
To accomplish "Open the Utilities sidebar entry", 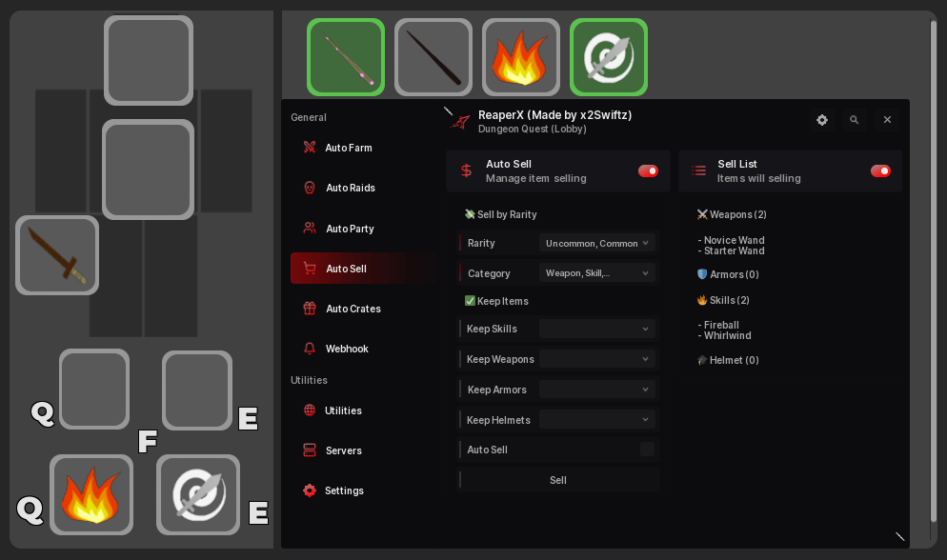I will click(363, 410).
